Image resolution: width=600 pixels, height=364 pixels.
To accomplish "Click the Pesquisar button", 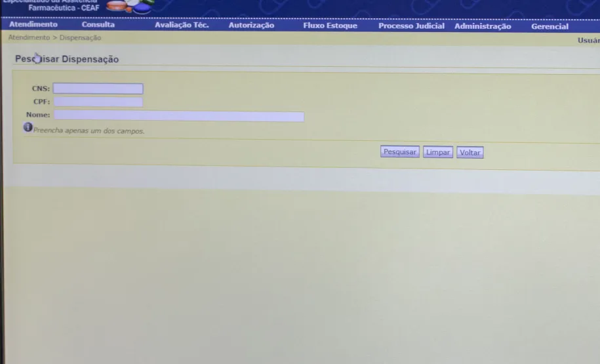I will coord(400,152).
